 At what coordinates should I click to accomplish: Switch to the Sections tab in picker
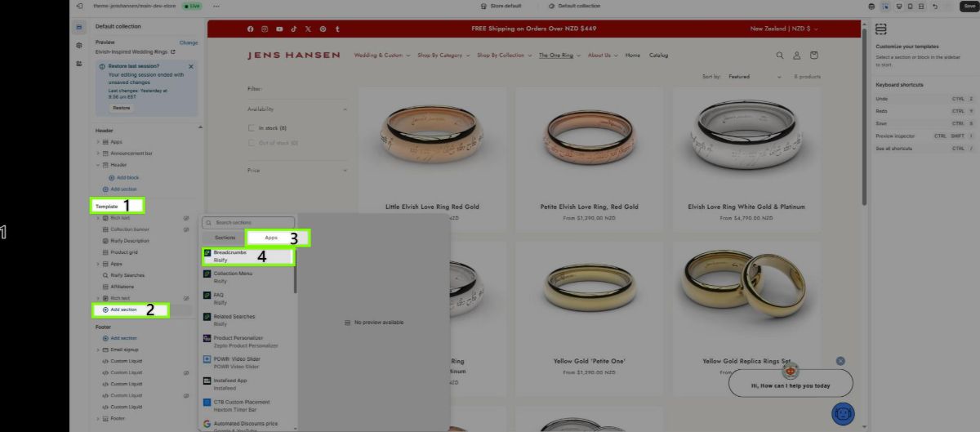tap(220, 238)
